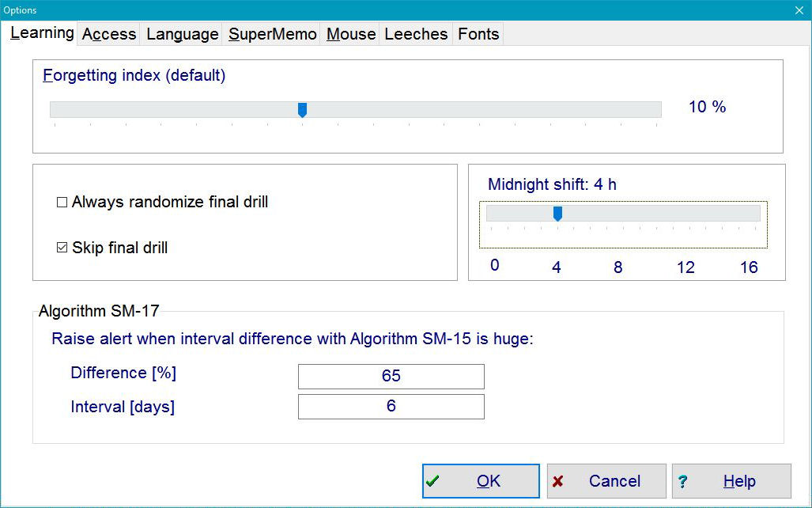Click the green checkmark icon on OK

click(x=432, y=481)
